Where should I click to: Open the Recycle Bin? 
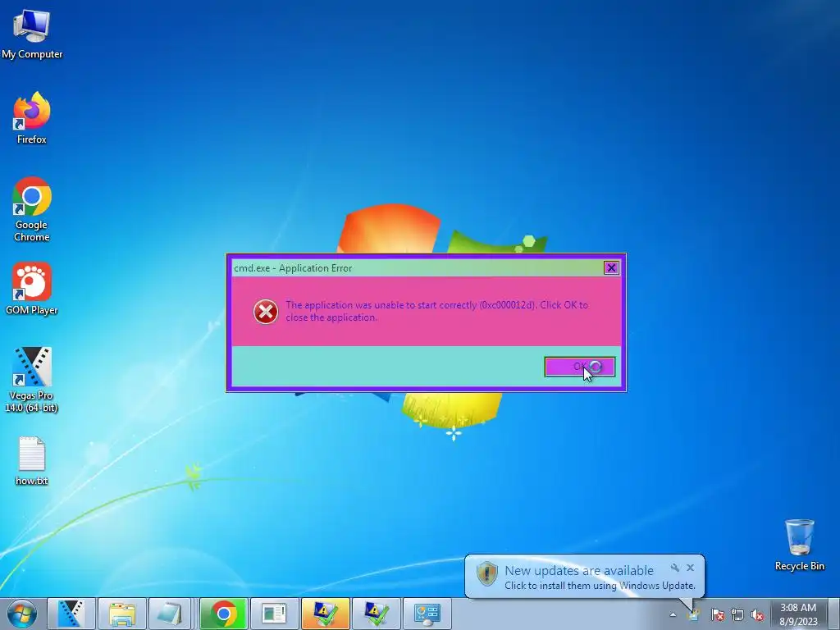(x=799, y=545)
